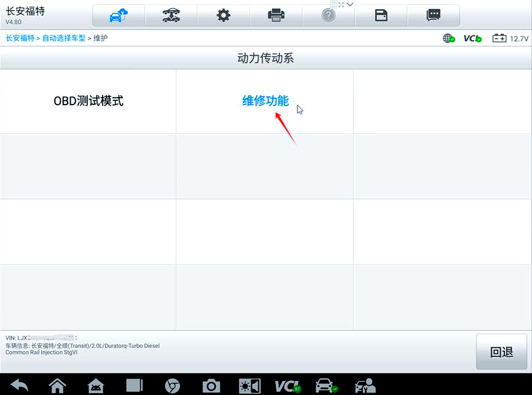Click the V4.80 version label

(14, 22)
